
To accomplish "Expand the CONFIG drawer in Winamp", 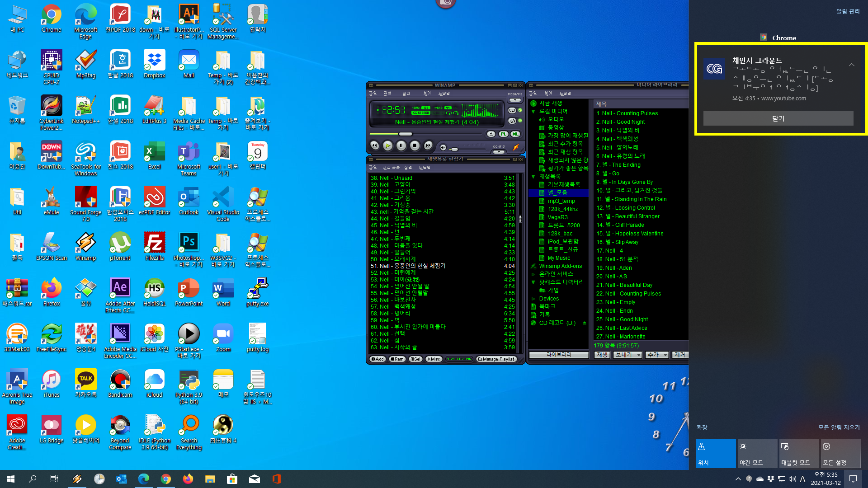I will (x=499, y=152).
